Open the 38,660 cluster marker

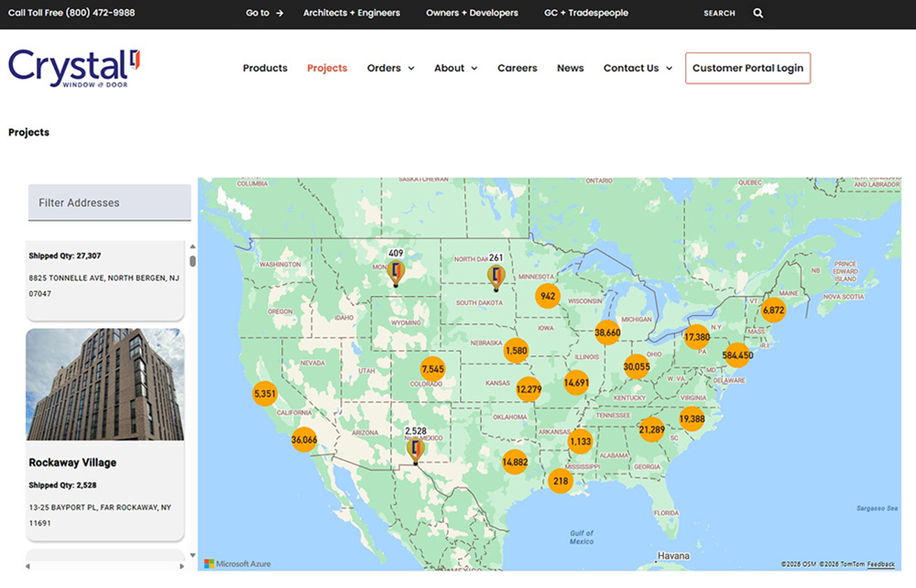pos(607,332)
